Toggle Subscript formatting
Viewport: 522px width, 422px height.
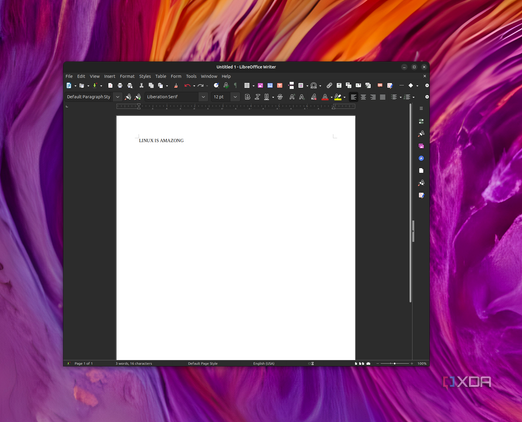coord(302,97)
